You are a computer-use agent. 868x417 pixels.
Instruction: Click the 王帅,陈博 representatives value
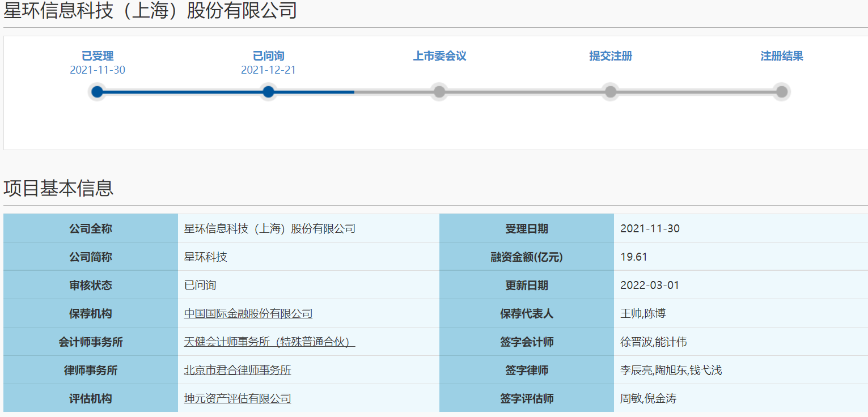click(x=643, y=313)
